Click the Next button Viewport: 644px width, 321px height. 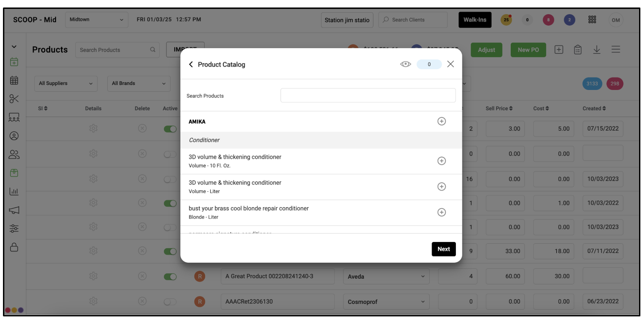pyautogui.click(x=443, y=249)
